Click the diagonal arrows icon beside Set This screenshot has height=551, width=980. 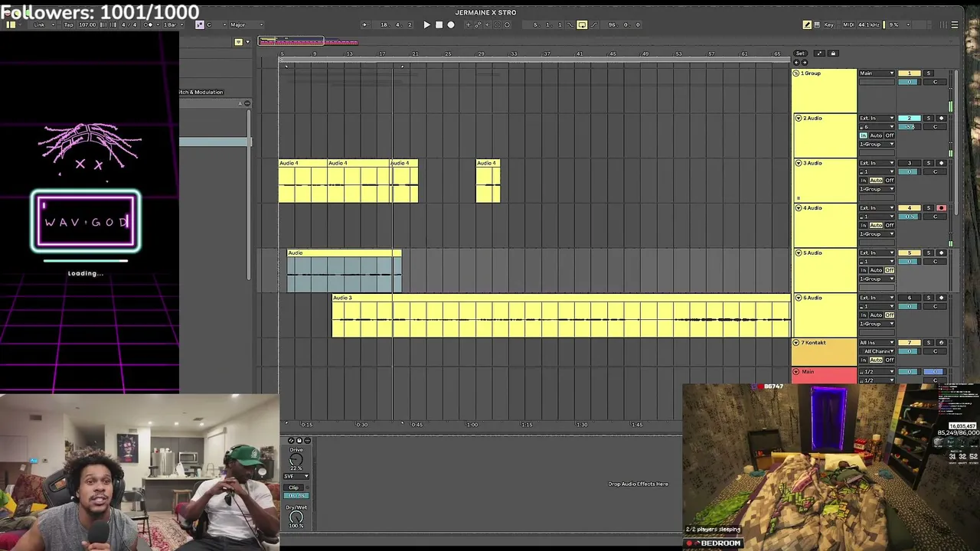pyautogui.click(x=818, y=54)
